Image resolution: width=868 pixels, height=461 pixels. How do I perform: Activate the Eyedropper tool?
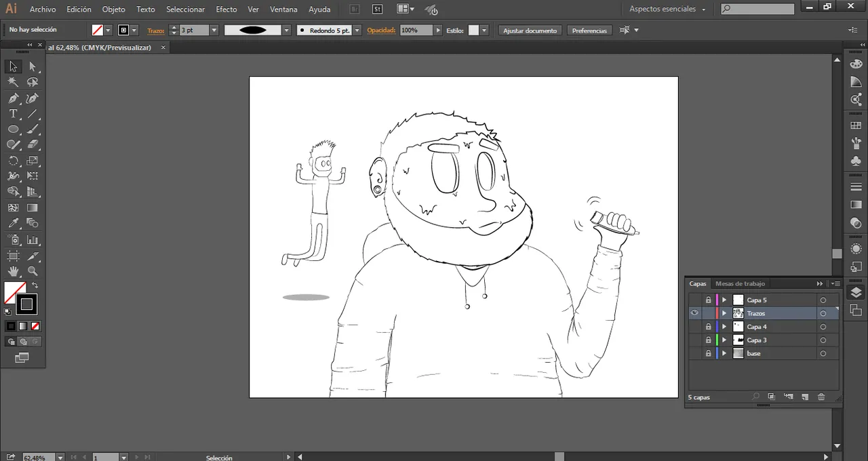[13, 223]
